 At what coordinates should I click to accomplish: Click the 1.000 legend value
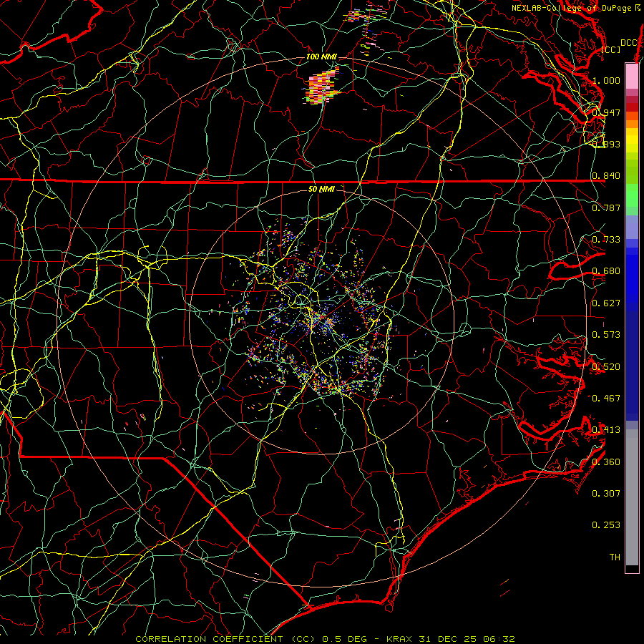tap(606, 80)
